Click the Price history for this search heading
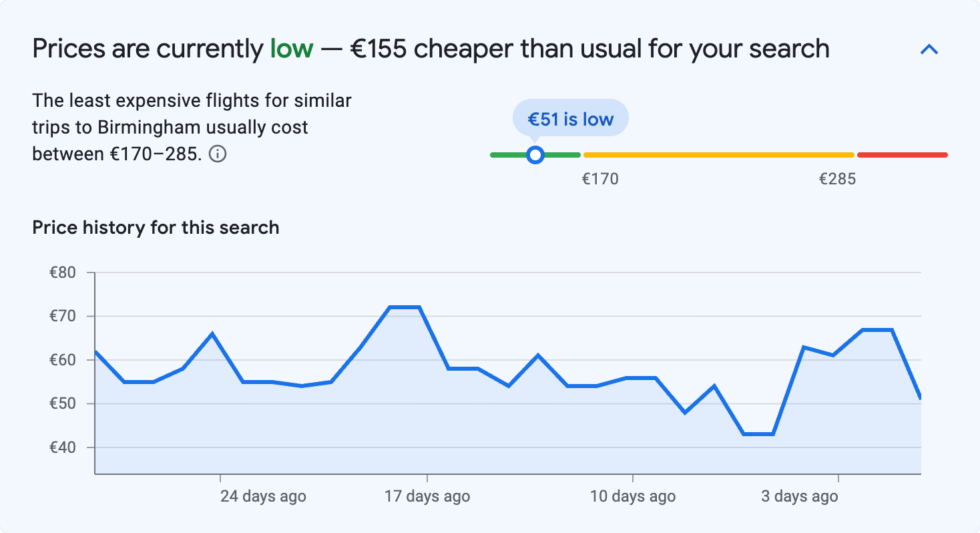The image size is (980, 533). (155, 227)
